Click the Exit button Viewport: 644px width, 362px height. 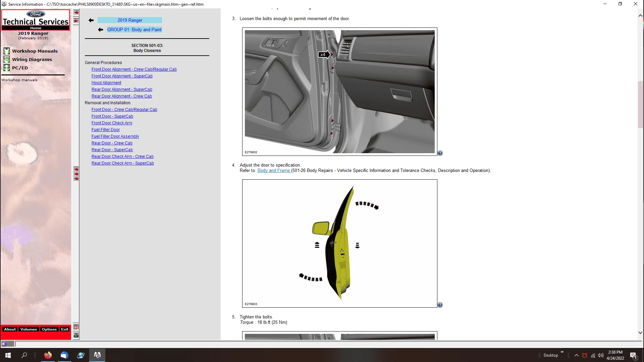click(65, 329)
